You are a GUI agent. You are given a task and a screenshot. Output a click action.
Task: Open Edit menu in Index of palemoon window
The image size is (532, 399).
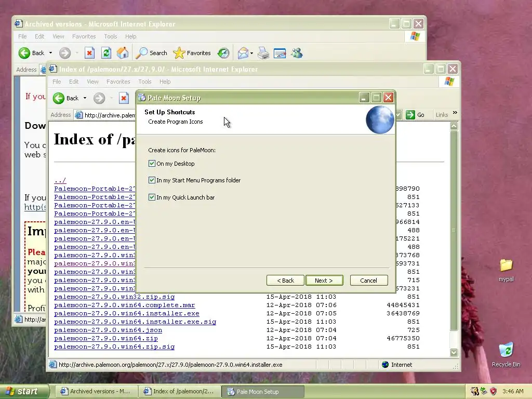point(74,82)
